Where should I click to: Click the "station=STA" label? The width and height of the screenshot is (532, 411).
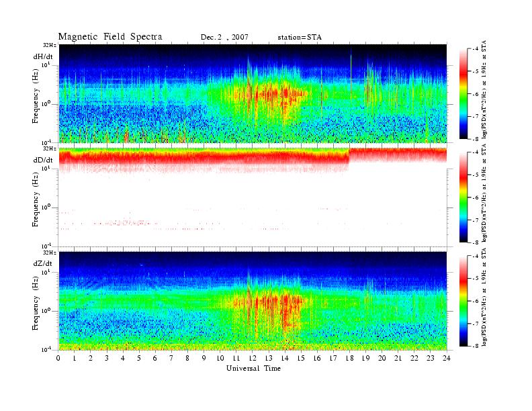point(300,38)
